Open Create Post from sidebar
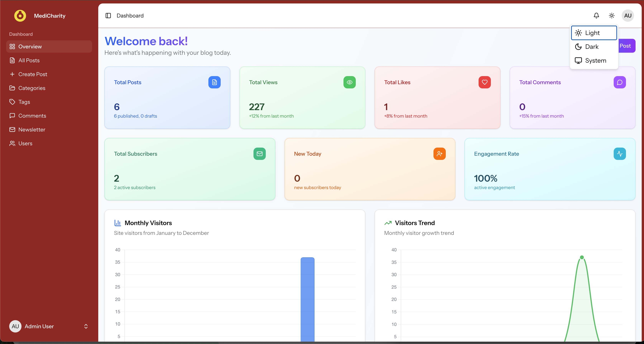The width and height of the screenshot is (644, 344). pos(32,74)
